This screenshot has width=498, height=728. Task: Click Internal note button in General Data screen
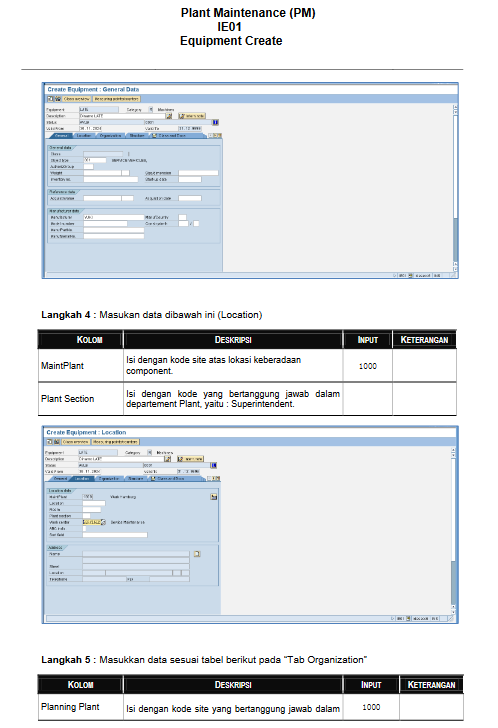tap(192, 116)
